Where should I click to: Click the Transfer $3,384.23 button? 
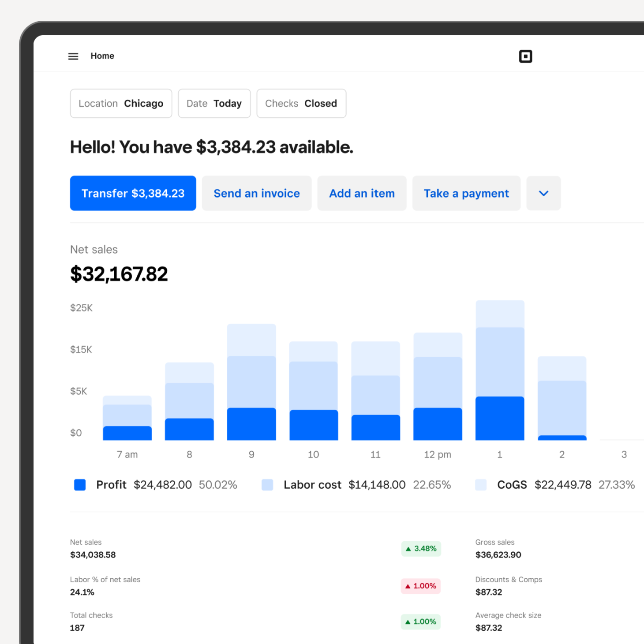133,193
